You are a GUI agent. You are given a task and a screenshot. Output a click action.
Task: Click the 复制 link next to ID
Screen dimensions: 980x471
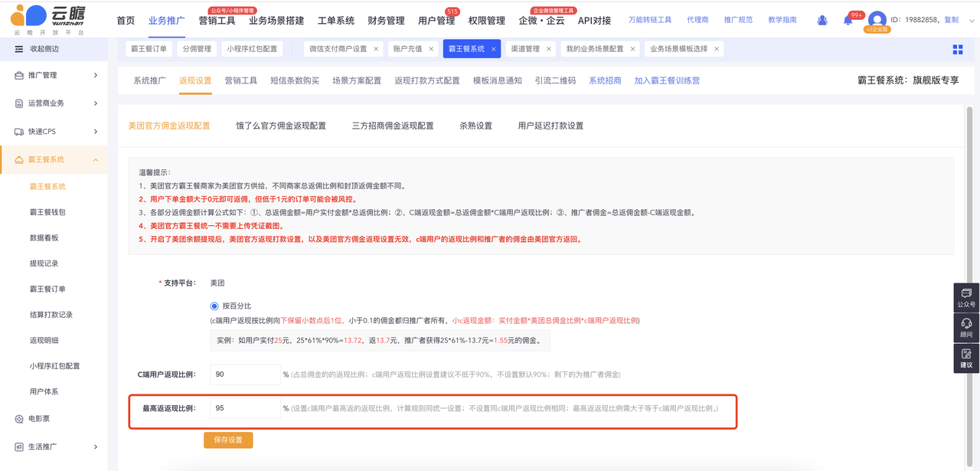point(951,20)
